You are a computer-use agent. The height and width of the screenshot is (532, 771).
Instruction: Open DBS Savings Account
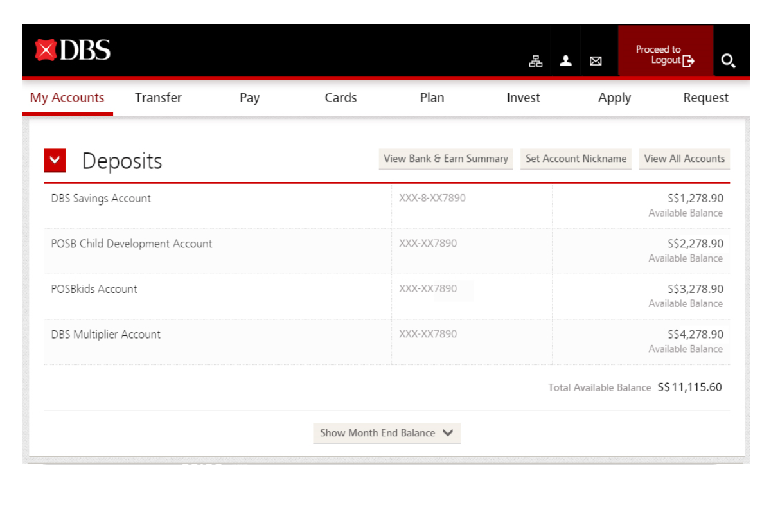pyautogui.click(x=101, y=199)
